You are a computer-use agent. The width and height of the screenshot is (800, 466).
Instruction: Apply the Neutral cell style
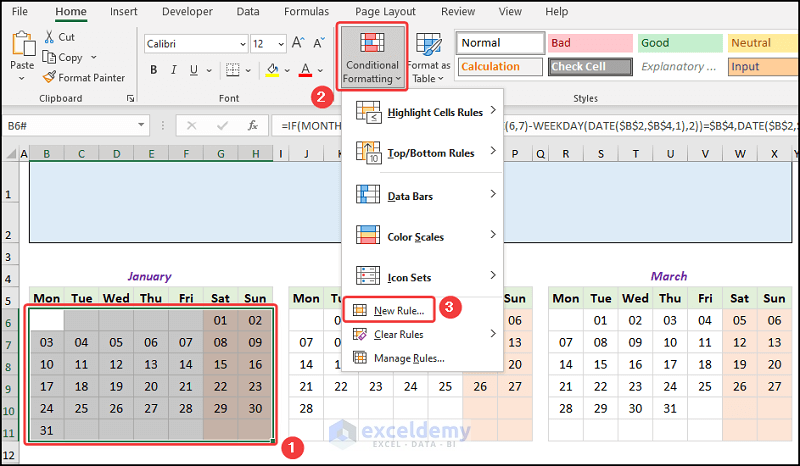pos(763,43)
